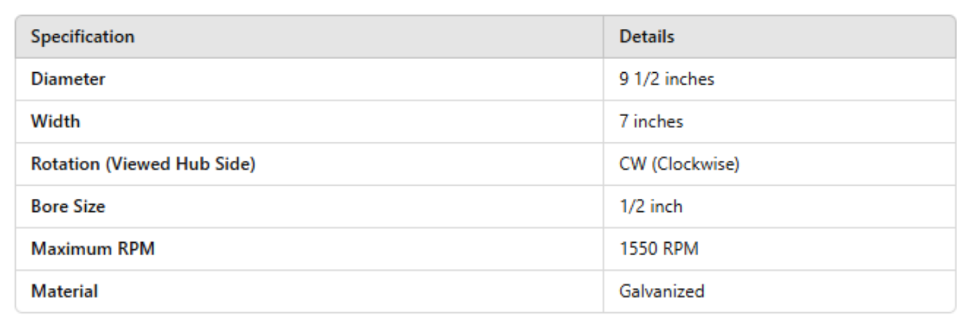Click the (Viewed Hub Side) text

click(180, 165)
